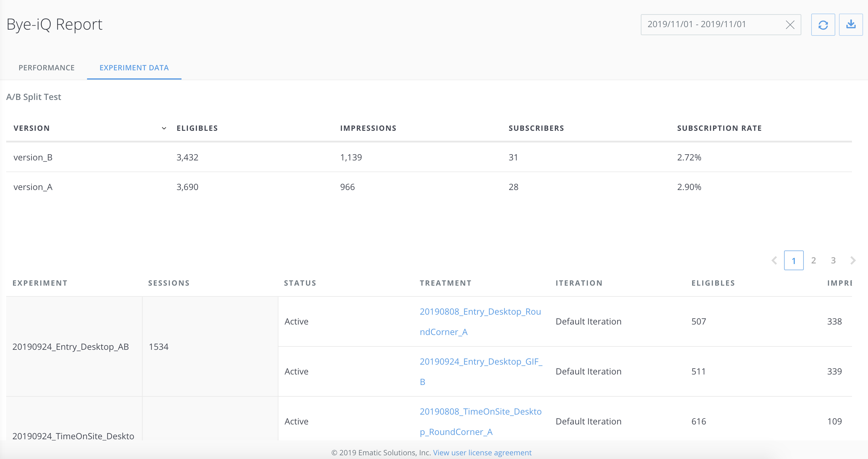Toggle the VERSION column sort chevron
The width and height of the screenshot is (868, 459).
(164, 128)
